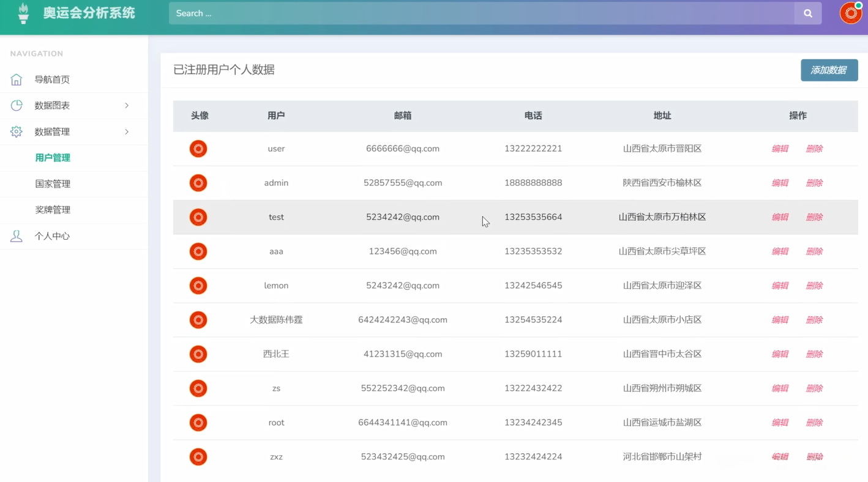Click the avatar in the aaa row

pyautogui.click(x=198, y=251)
